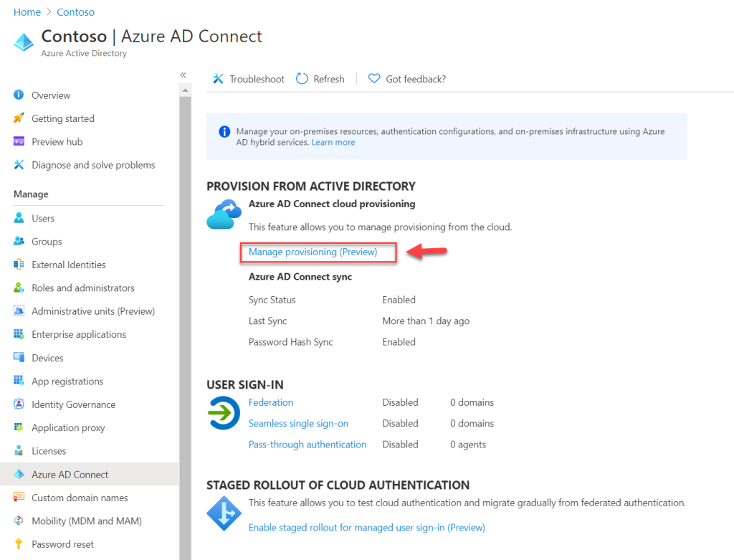Viewport: 734px width, 560px height.
Task: Collapse the sidebar with the double chevron
Action: coord(183,75)
